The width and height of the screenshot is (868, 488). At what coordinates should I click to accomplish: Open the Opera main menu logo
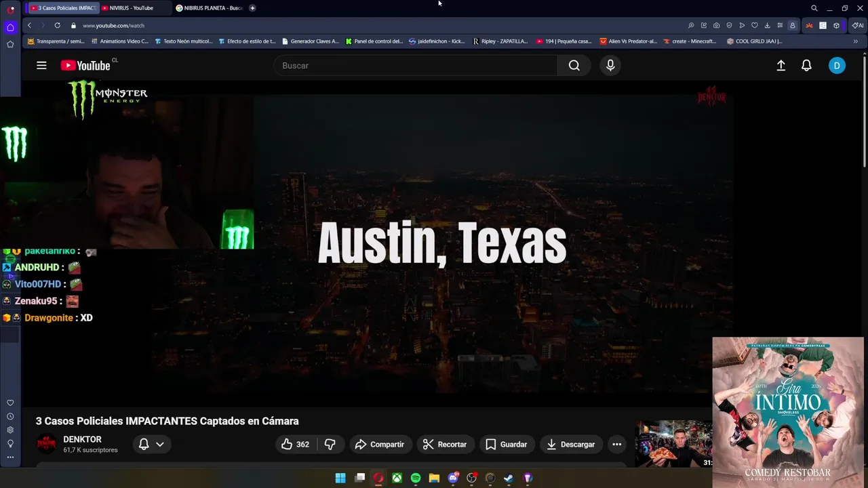click(10, 9)
